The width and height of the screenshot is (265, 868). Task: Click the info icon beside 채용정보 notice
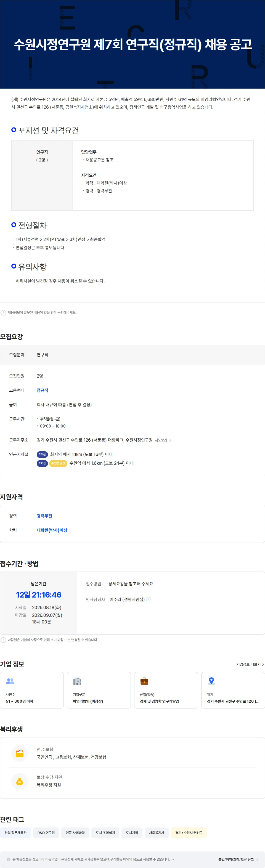(x=3, y=312)
